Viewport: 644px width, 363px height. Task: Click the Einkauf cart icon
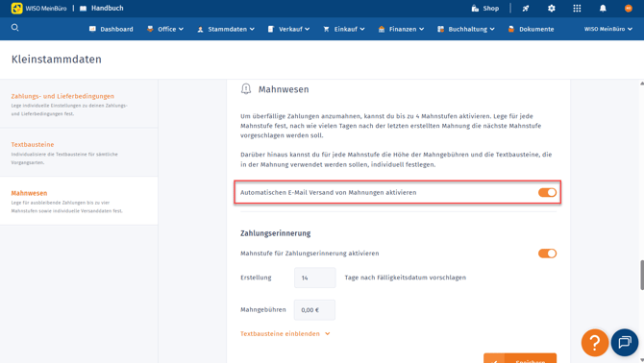pyautogui.click(x=326, y=29)
